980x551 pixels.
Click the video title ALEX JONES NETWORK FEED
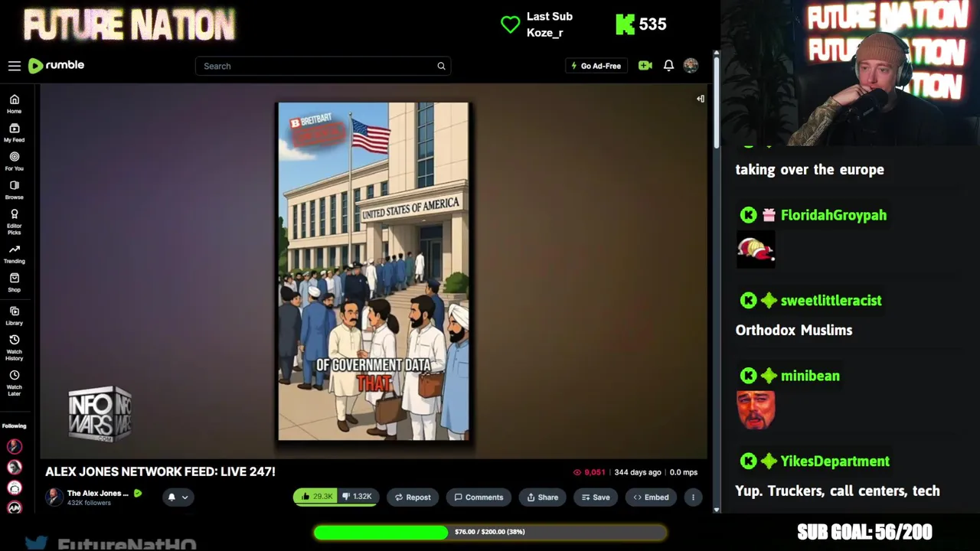coord(160,471)
